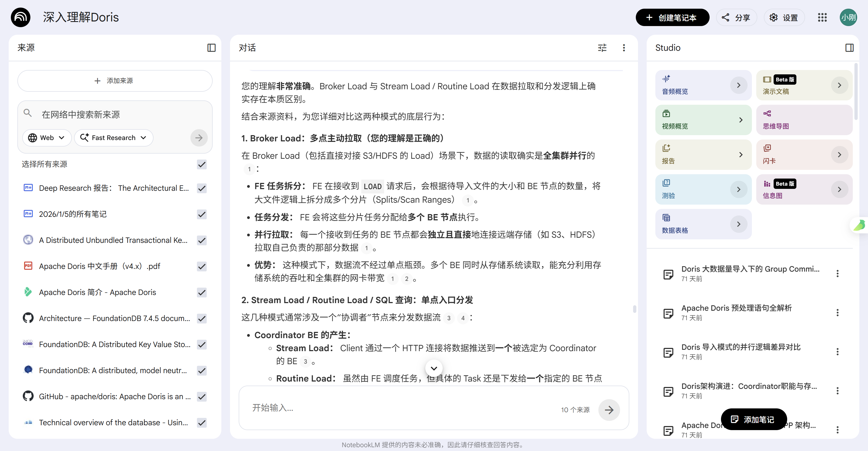Viewport: 868px width, 451px height.
Task: Collapse the 来源 panel icon
Action: tap(211, 48)
